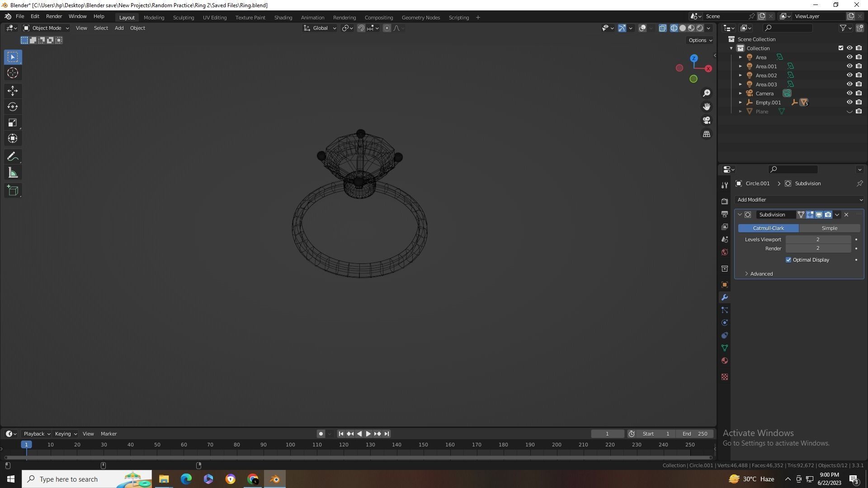This screenshot has height=488, width=868.
Task: Open the Render menu
Action: coord(54,16)
